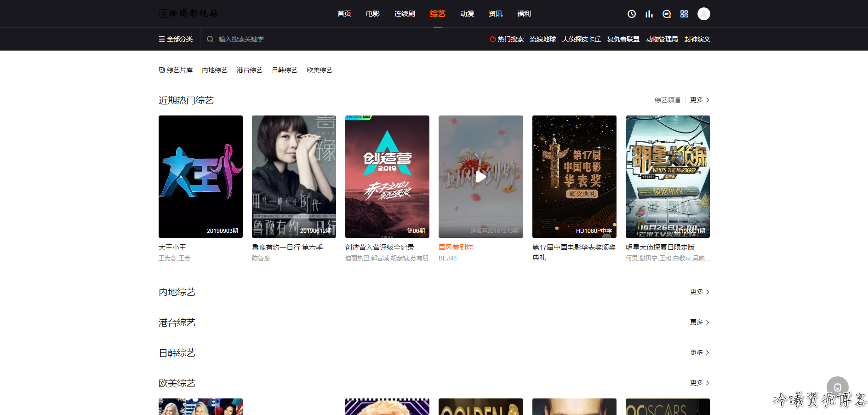Switch to the 动漫 tab
The width and height of the screenshot is (868, 415).
[x=467, y=14]
